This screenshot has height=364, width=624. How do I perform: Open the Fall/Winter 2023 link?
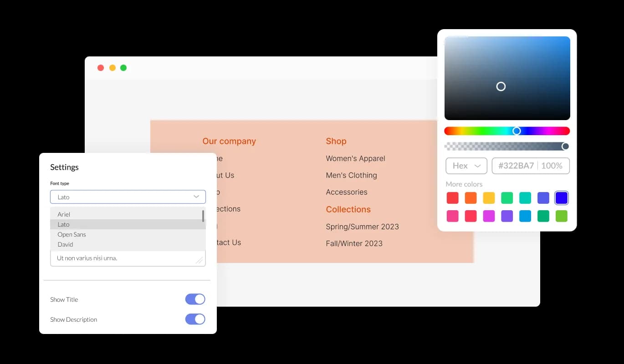pyautogui.click(x=354, y=243)
